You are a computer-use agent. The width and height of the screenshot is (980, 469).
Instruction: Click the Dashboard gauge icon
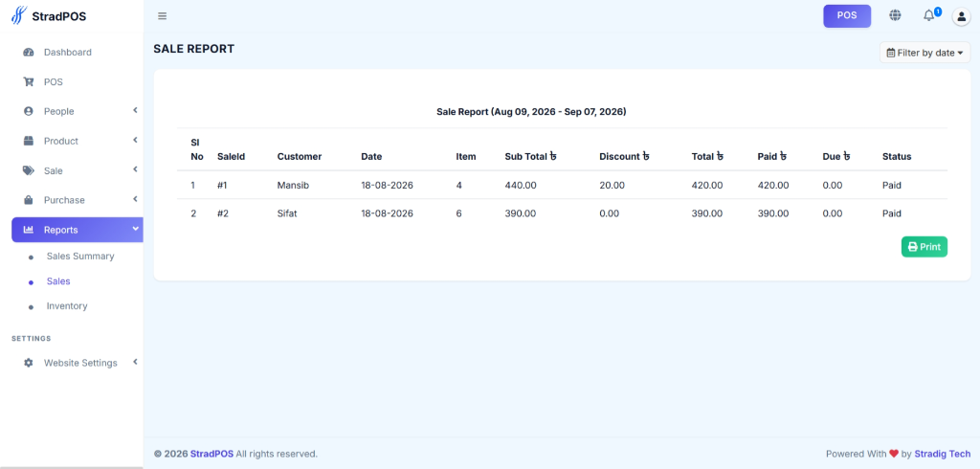coord(28,53)
